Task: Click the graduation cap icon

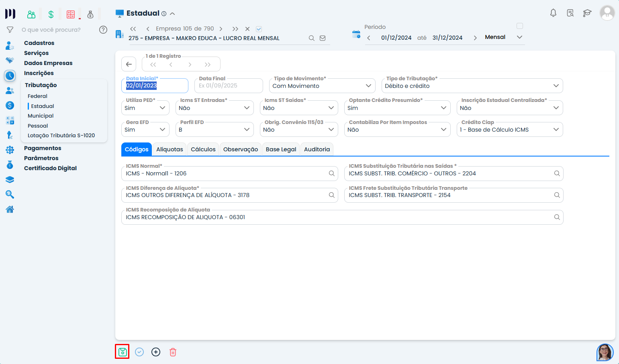Action: coord(587,13)
